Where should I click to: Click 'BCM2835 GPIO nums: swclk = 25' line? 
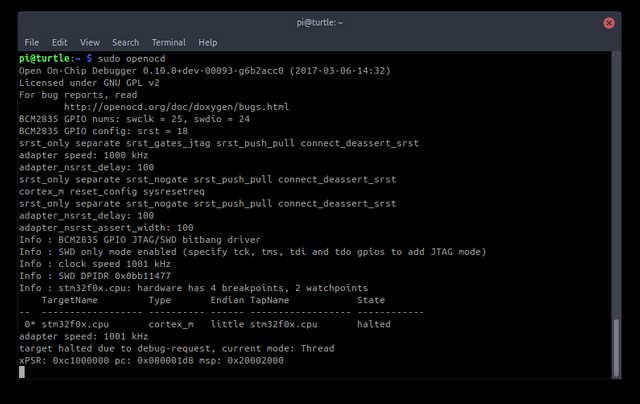point(134,119)
